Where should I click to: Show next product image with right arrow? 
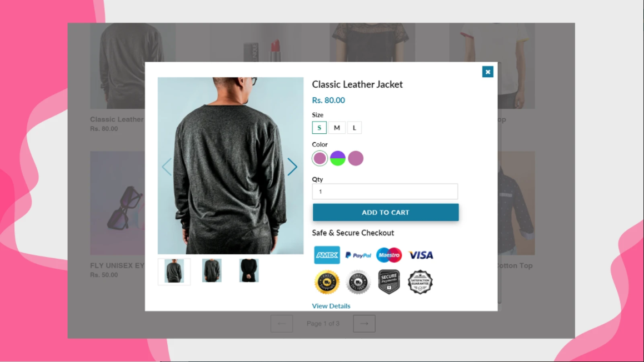pos(292,167)
